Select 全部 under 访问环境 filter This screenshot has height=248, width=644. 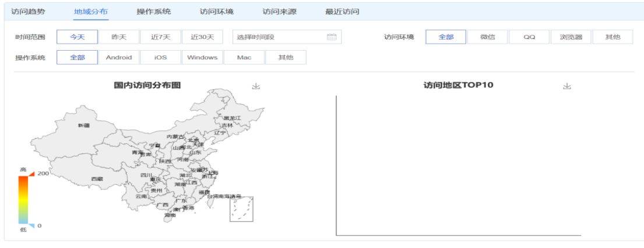click(446, 37)
